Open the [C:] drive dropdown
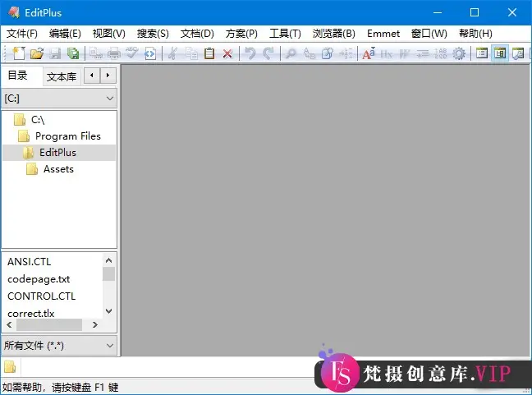The width and height of the screenshot is (532, 395). click(59, 99)
